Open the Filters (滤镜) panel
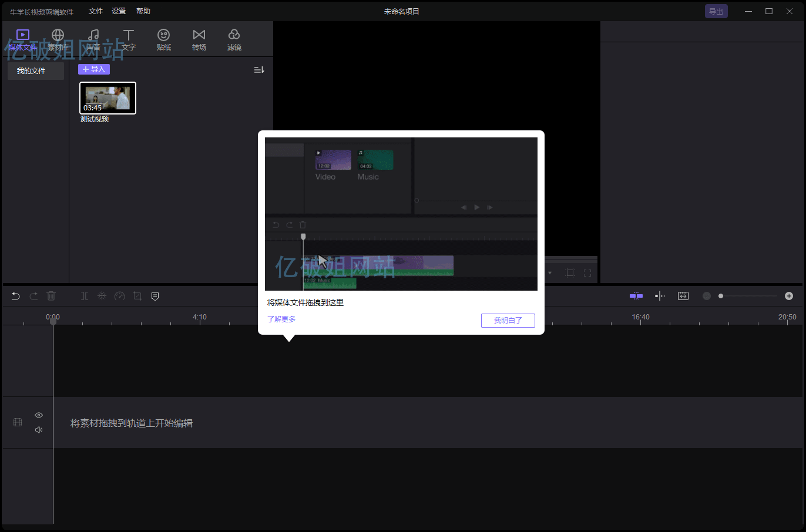The image size is (806, 532). click(234, 39)
